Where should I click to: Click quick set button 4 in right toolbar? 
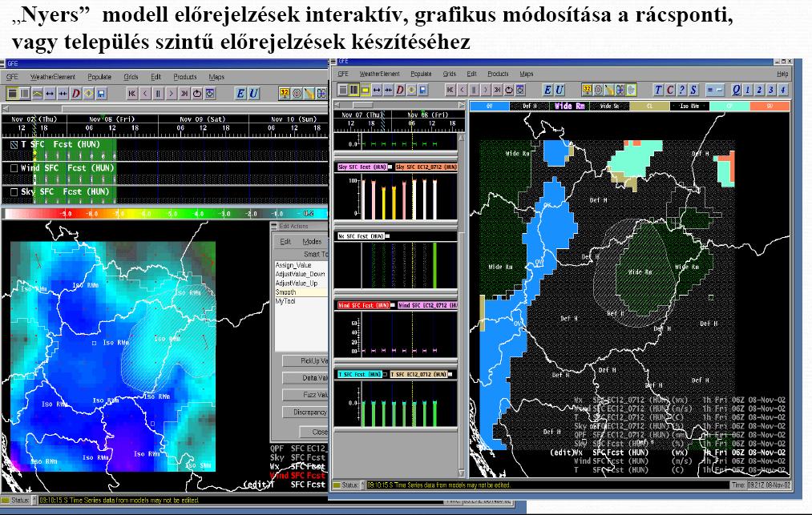pos(783,90)
